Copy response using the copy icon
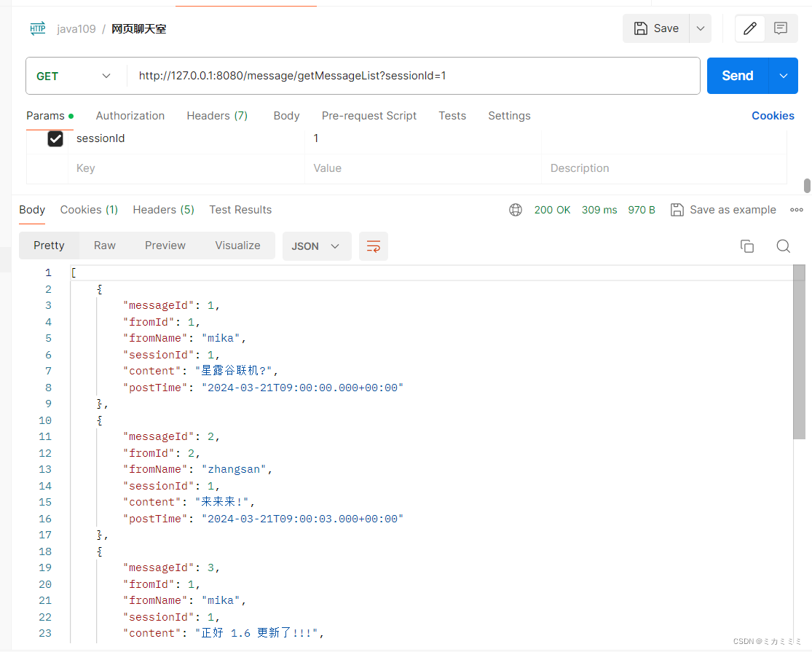Screen dimensions: 812x652 click(x=746, y=246)
